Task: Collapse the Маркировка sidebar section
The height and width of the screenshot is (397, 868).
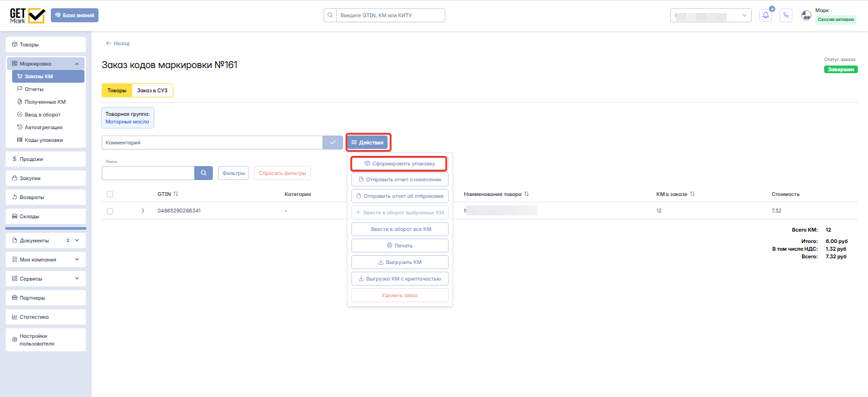Action: pos(46,64)
